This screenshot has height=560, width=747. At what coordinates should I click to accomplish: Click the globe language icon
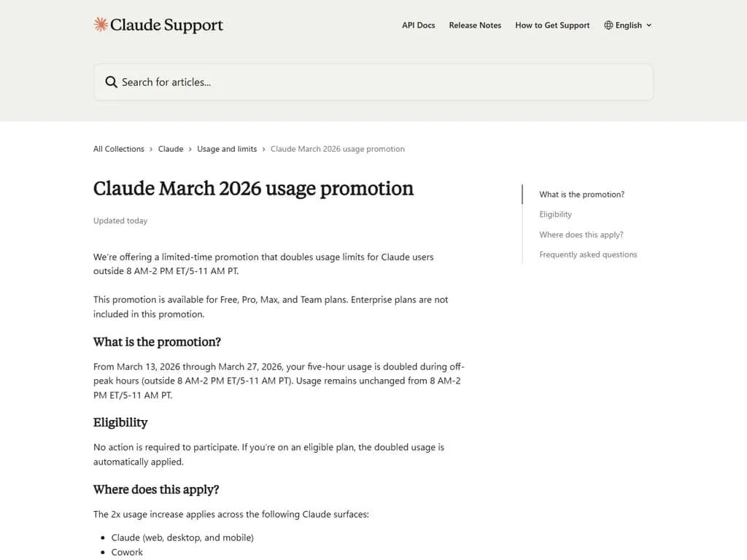[608, 25]
